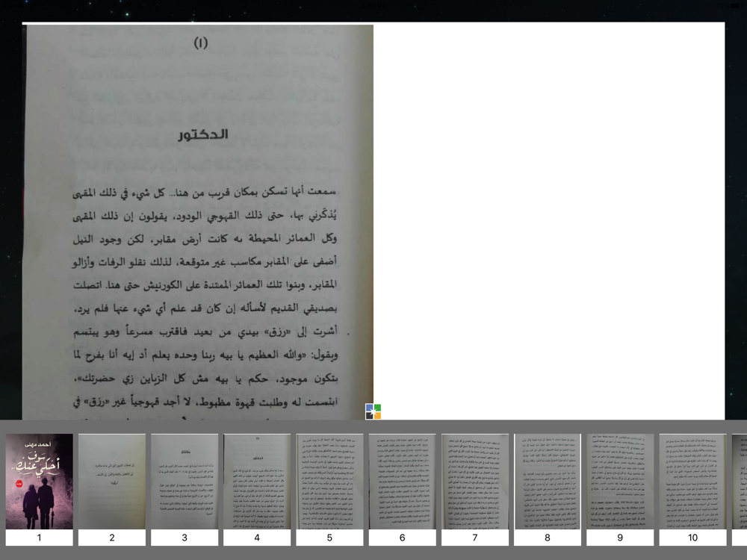This screenshot has height=560, width=747.
Task: Click the number label 1 under the cover
Action: tap(39, 538)
